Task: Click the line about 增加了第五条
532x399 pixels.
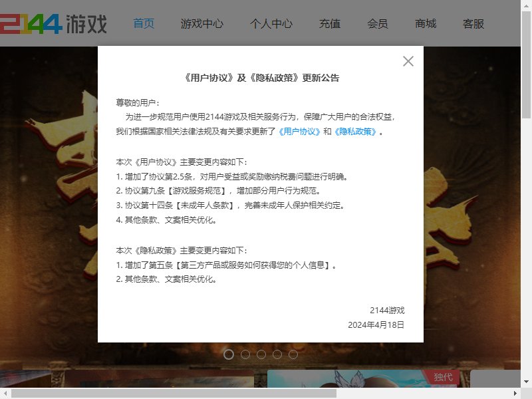Action: click(226, 265)
